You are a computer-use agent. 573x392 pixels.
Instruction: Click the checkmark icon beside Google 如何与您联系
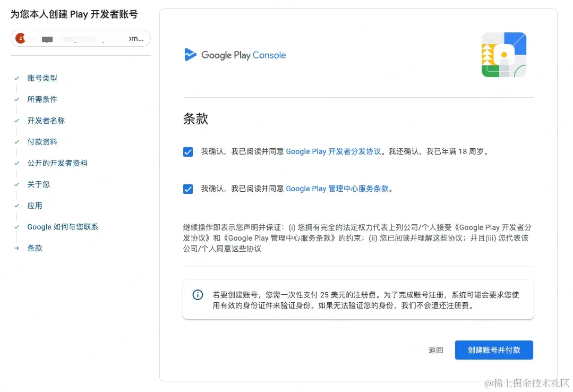point(17,227)
